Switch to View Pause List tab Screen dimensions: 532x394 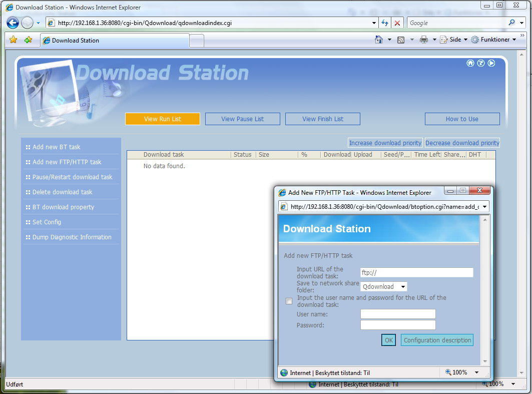242,119
